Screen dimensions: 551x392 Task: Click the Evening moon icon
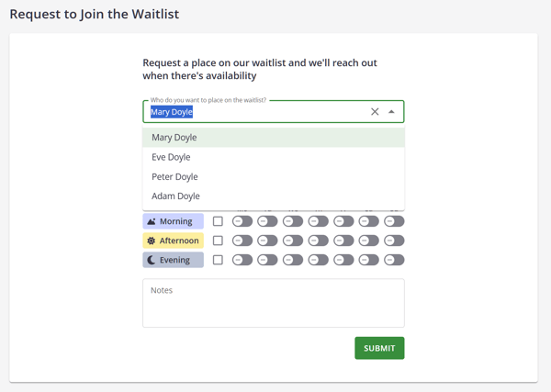(152, 260)
